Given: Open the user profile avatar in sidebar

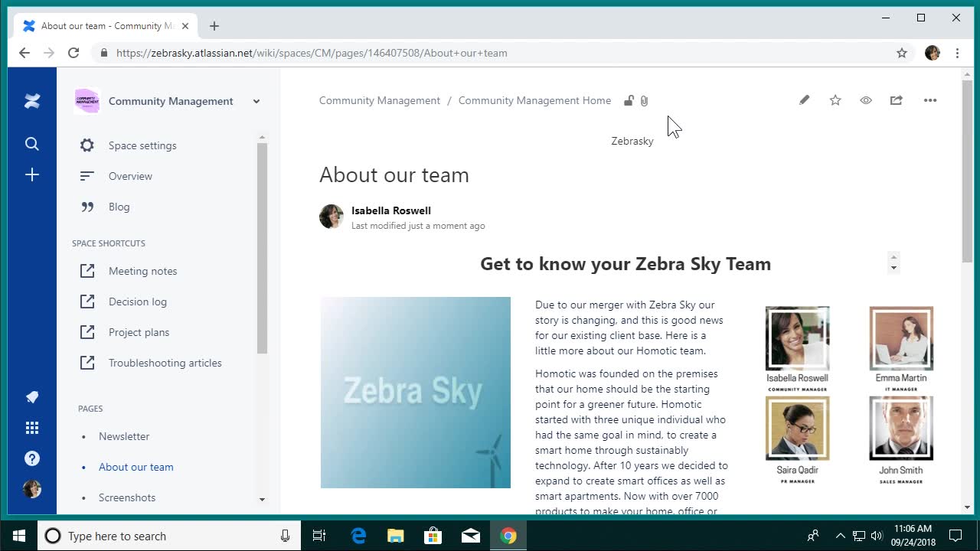Looking at the screenshot, I should 32,489.
